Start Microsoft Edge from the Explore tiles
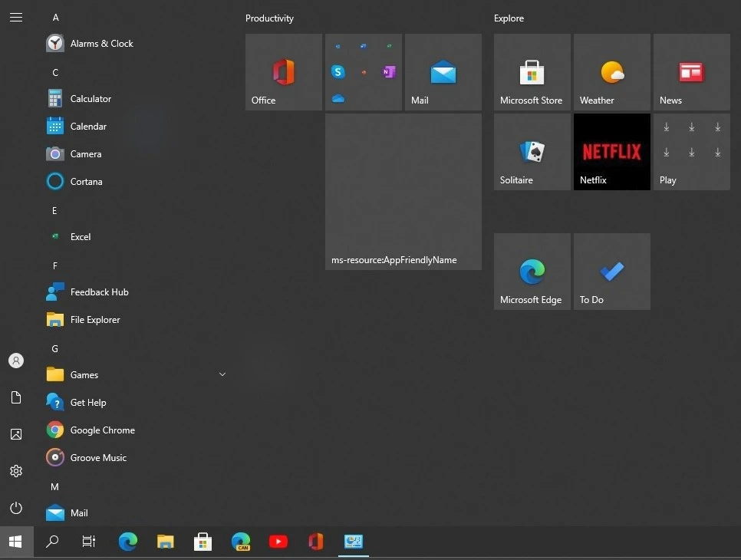This screenshot has width=741, height=560. pos(532,271)
